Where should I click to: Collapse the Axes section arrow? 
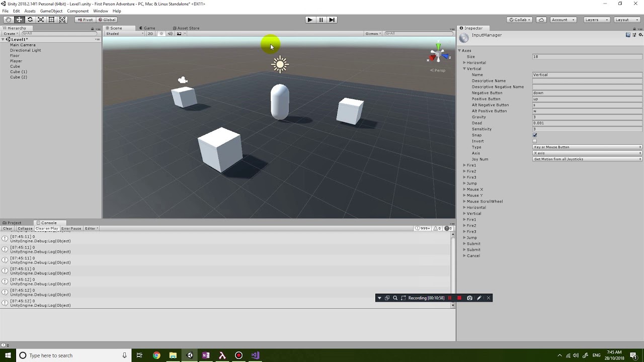coord(459,51)
